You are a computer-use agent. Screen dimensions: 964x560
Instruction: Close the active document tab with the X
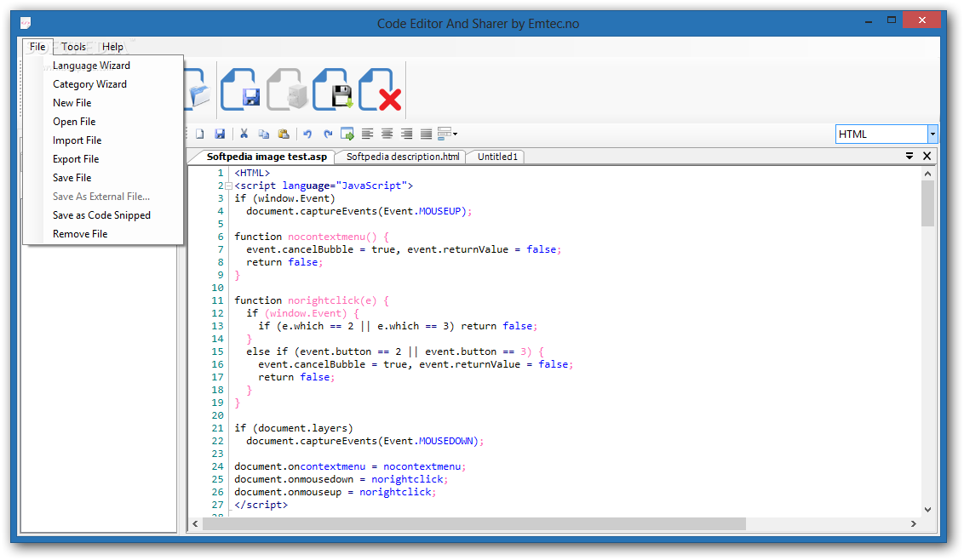pyautogui.click(x=927, y=156)
